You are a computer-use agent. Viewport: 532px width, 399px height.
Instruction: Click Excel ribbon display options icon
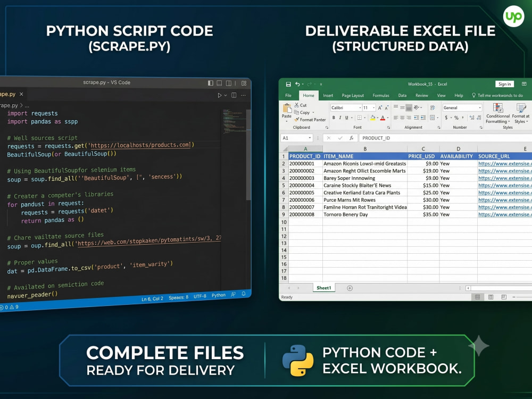tap(524, 84)
